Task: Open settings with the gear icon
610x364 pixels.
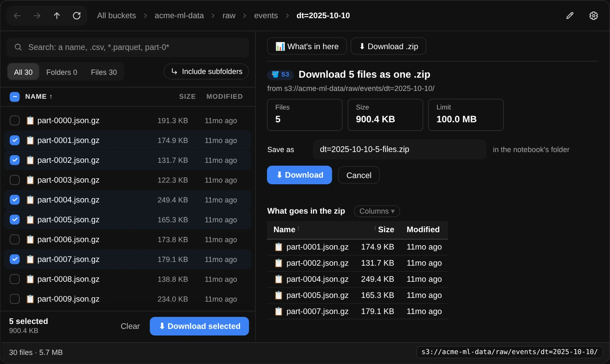Action: point(593,16)
